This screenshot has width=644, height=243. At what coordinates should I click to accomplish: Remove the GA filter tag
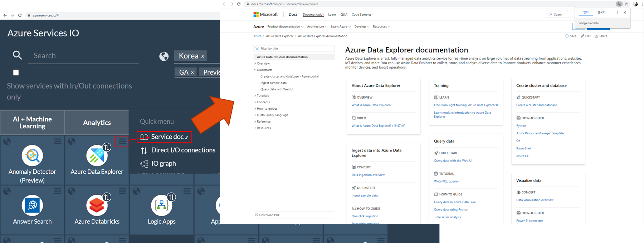point(192,72)
